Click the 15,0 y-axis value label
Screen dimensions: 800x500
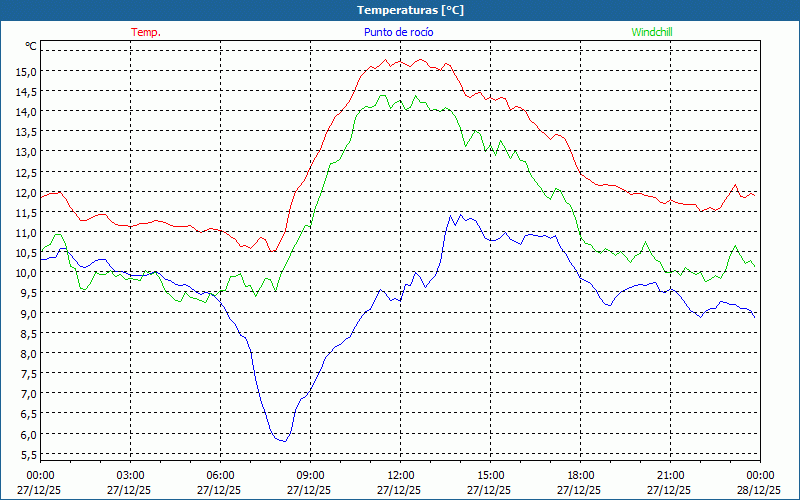(25, 71)
